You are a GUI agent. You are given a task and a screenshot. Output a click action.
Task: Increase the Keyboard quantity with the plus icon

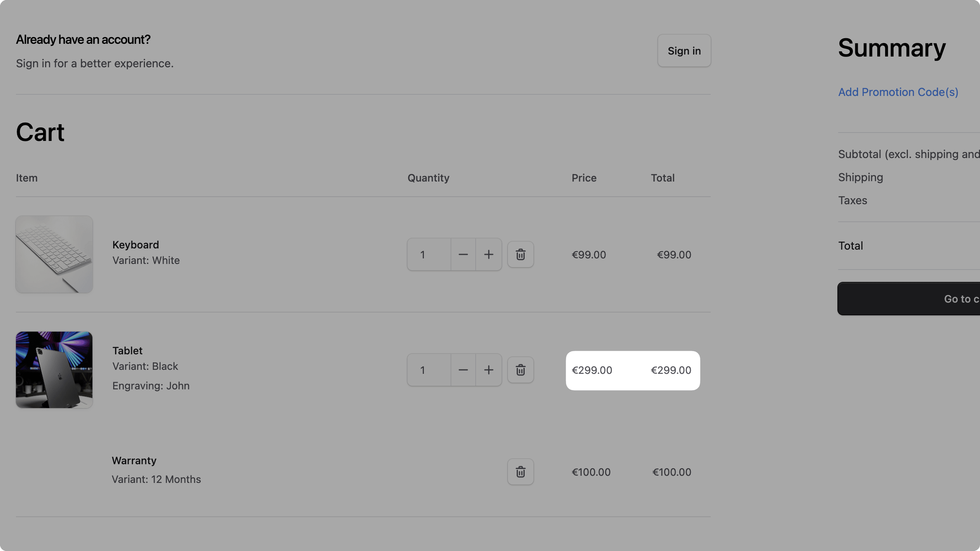[488, 254]
